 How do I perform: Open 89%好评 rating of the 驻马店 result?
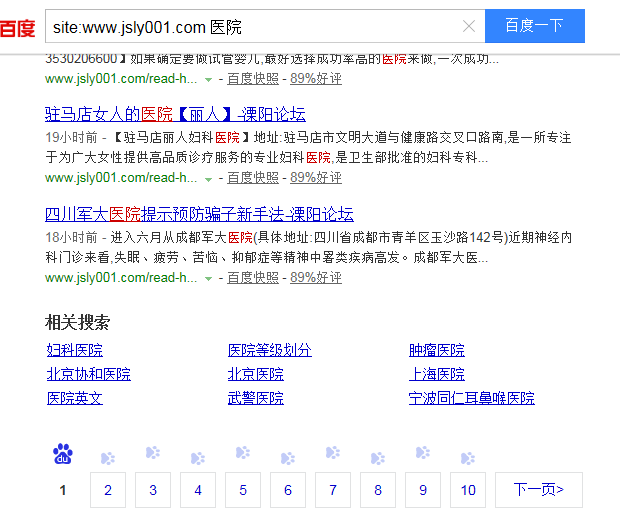316,178
